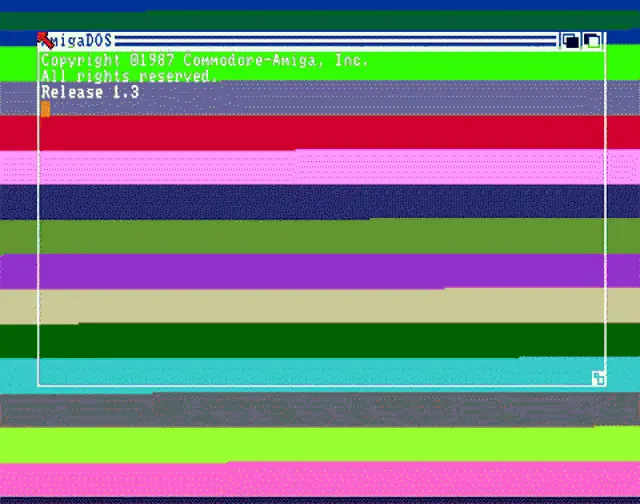Viewport: 640px width, 504px height.
Task: Click the send-window-to-back gadget
Action: (570, 41)
